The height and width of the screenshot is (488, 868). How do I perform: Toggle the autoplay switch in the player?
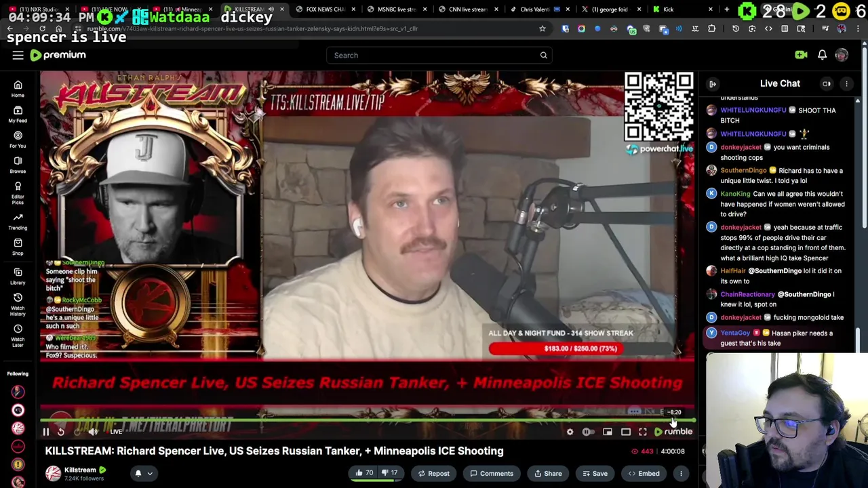588,432
